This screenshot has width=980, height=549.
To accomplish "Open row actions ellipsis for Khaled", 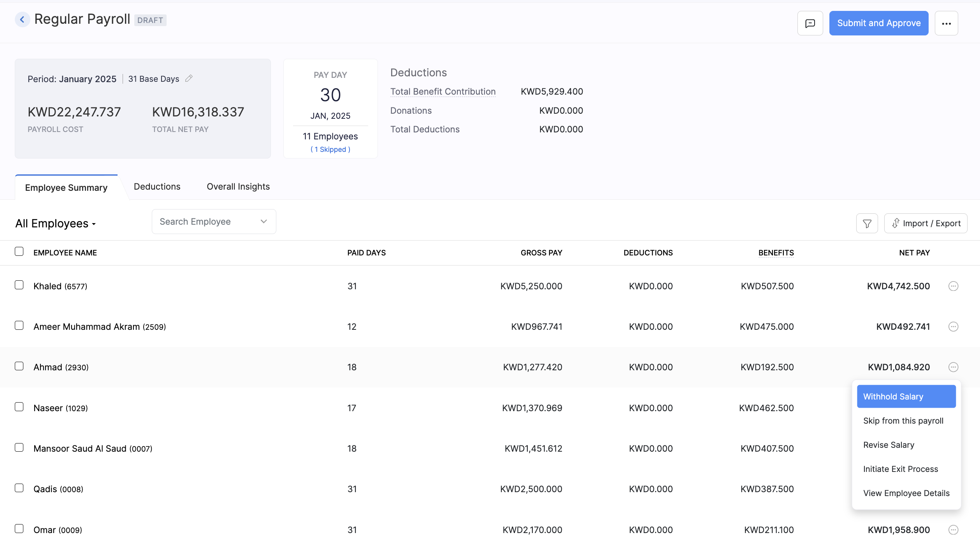I will coord(953,286).
